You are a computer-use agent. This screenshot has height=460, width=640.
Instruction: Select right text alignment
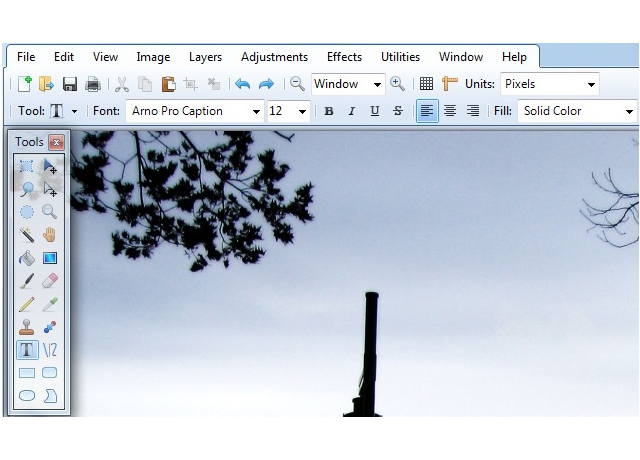(473, 111)
